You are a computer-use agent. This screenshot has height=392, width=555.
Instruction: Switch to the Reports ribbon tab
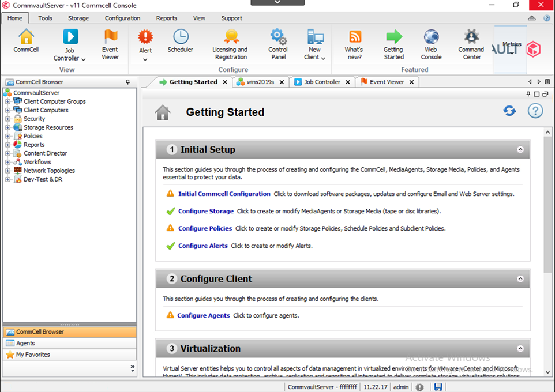tap(166, 18)
